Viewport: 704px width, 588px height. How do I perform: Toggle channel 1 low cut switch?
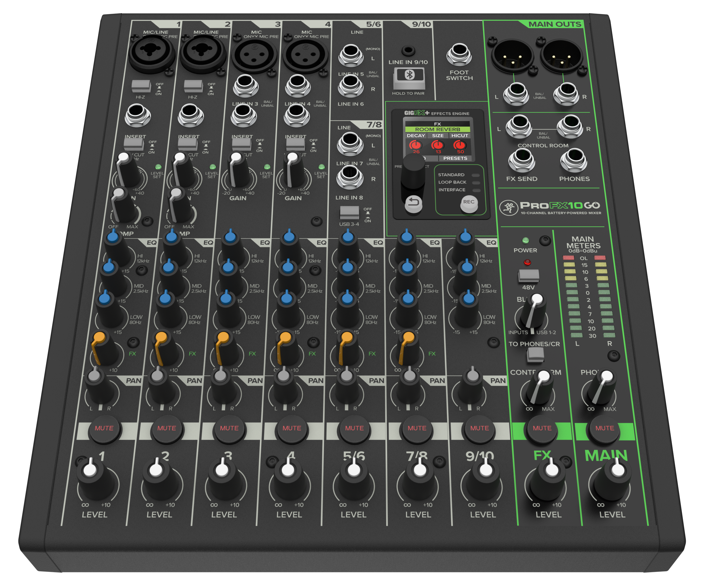[134, 144]
